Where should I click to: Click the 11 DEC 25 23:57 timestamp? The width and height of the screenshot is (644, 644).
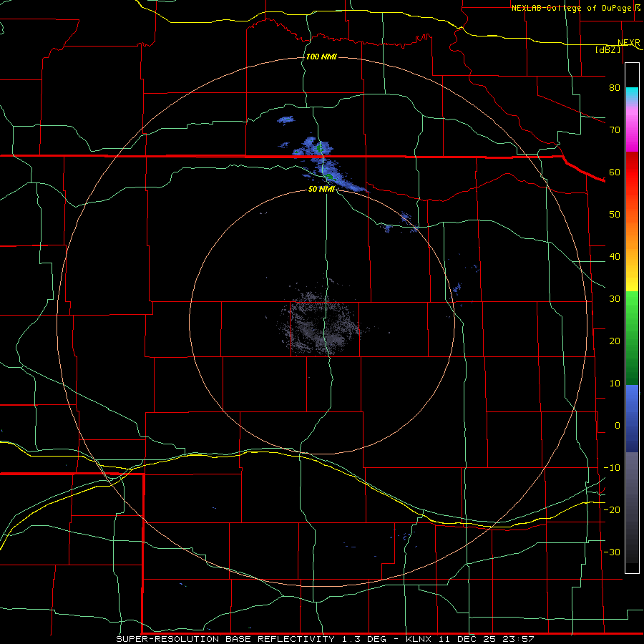click(487, 639)
